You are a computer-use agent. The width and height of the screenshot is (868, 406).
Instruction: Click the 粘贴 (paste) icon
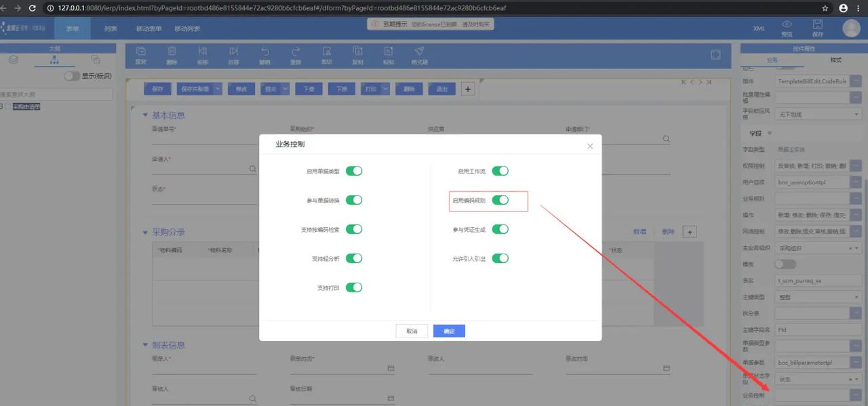389,52
